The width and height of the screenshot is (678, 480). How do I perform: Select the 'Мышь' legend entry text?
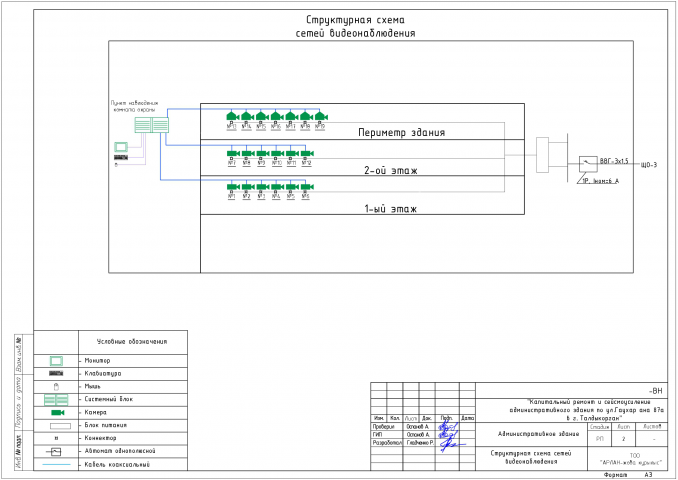tap(93, 386)
